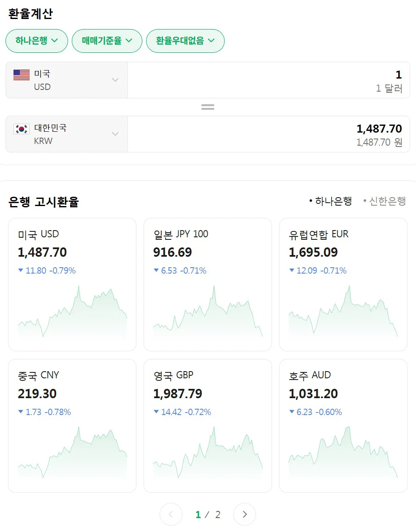
Task: Open the 유럽연합 EUR rate card
Action: 343,285
